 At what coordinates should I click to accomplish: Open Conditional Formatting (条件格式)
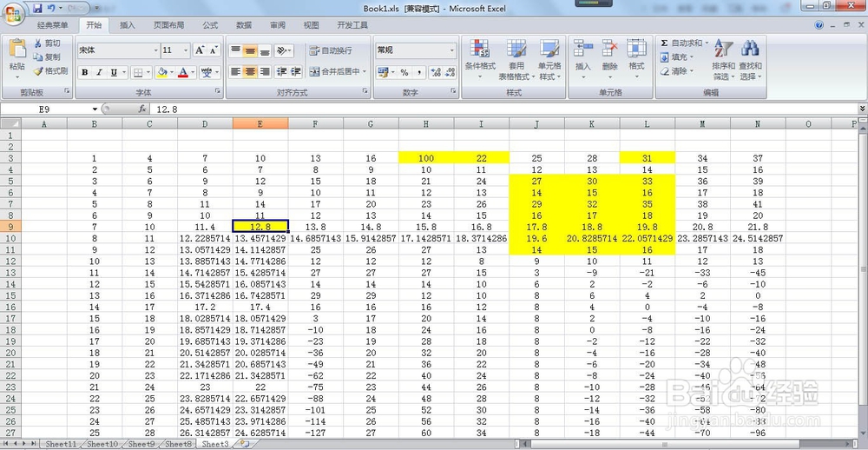[x=480, y=60]
